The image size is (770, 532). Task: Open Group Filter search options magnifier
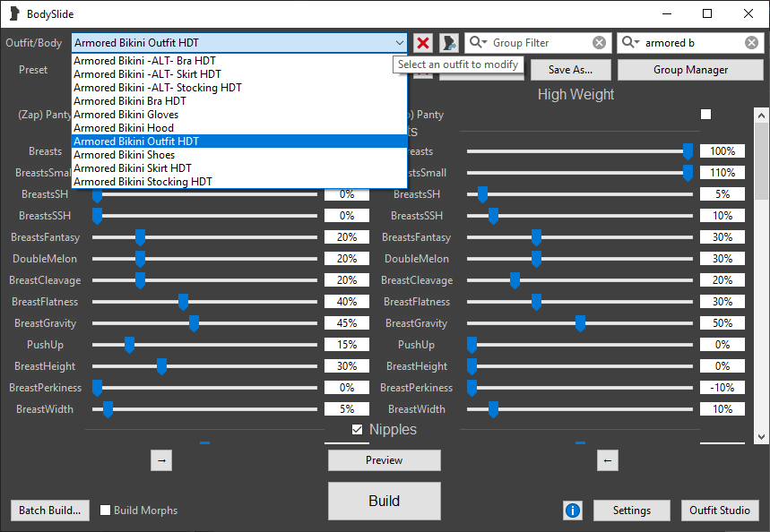point(478,43)
